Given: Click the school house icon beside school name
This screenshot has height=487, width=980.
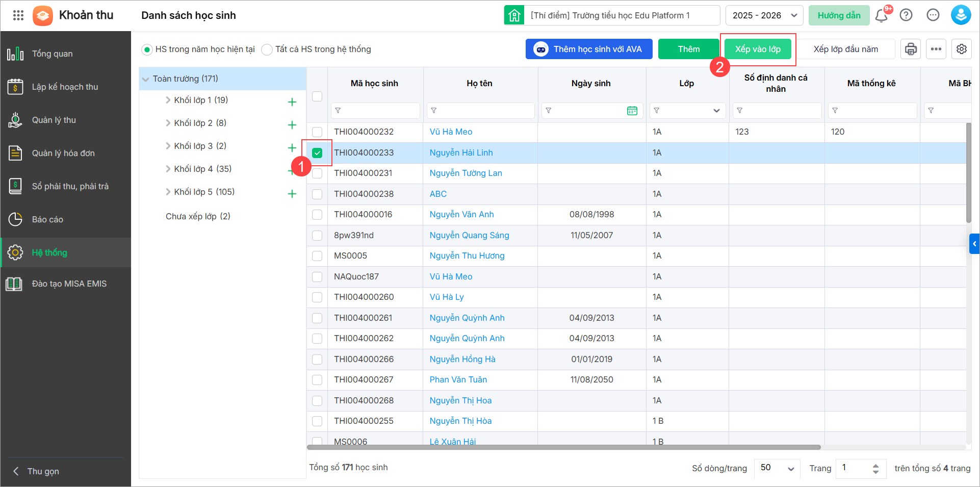Looking at the screenshot, I should pyautogui.click(x=514, y=15).
